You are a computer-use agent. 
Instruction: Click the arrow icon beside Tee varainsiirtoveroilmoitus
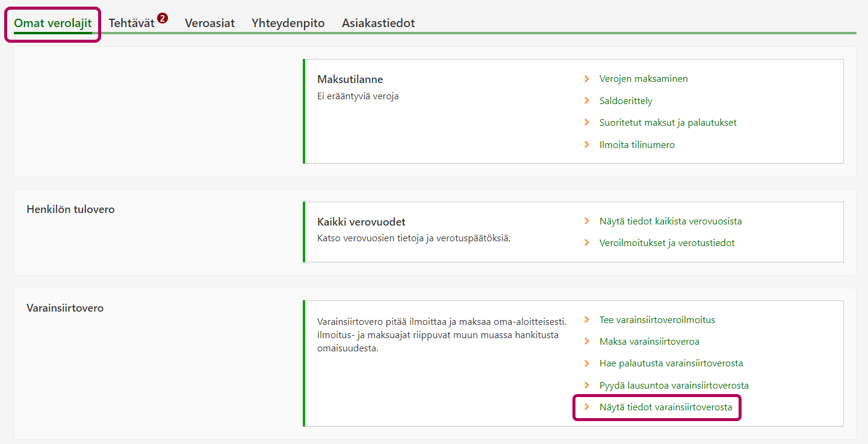(586, 319)
